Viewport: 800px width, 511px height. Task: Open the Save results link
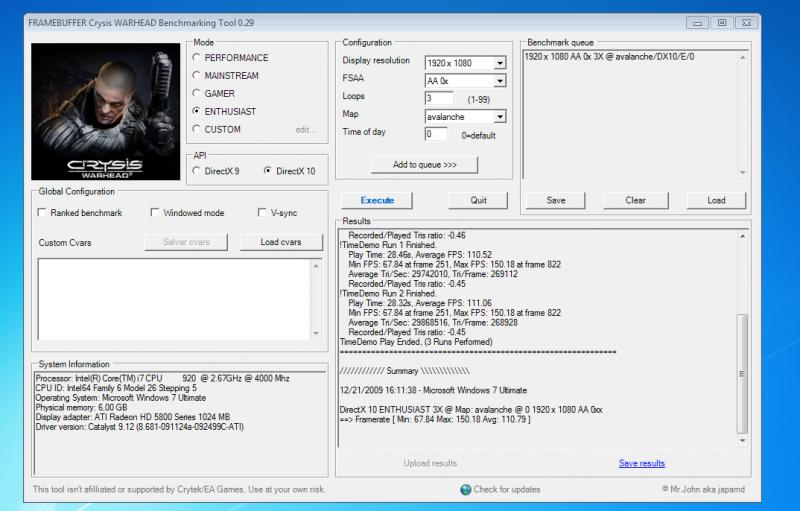tap(642, 464)
